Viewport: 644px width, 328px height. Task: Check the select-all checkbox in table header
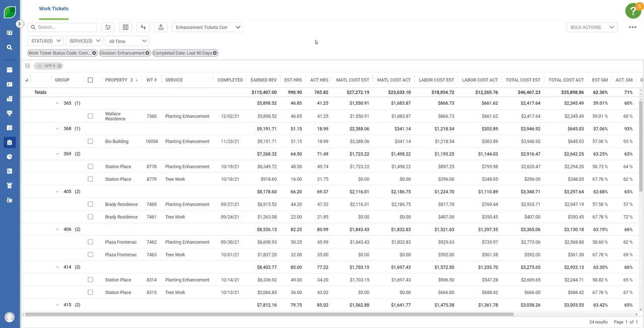91,80
